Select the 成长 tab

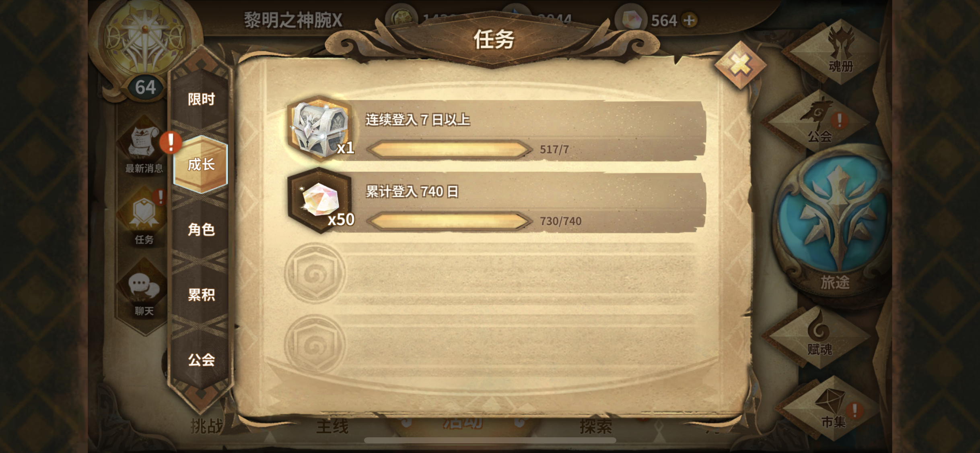201,164
